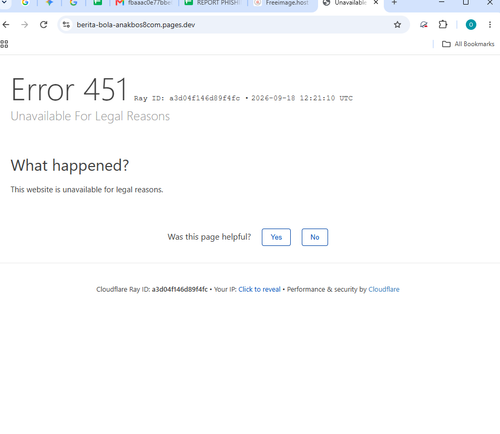Click the 'Click to reveal' IP link

click(x=259, y=289)
